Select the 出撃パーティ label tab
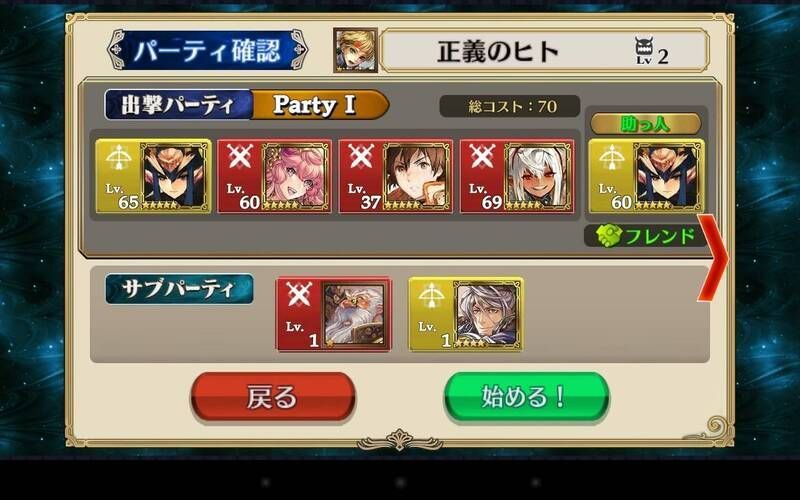The width and height of the screenshot is (800, 500). pyautogui.click(x=179, y=105)
